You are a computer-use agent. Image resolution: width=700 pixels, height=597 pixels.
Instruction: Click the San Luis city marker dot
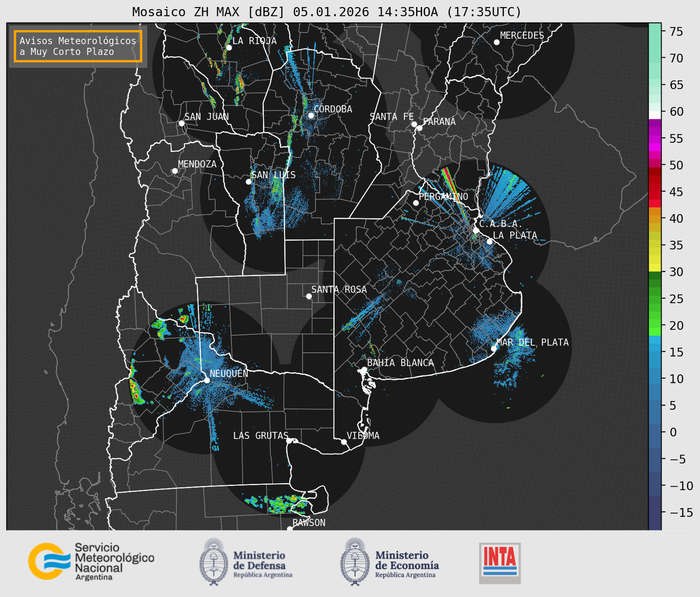coord(249,182)
